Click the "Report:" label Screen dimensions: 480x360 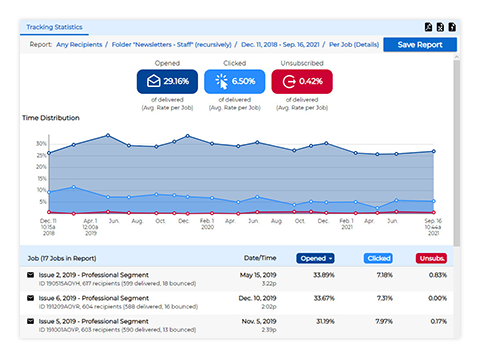coord(41,45)
